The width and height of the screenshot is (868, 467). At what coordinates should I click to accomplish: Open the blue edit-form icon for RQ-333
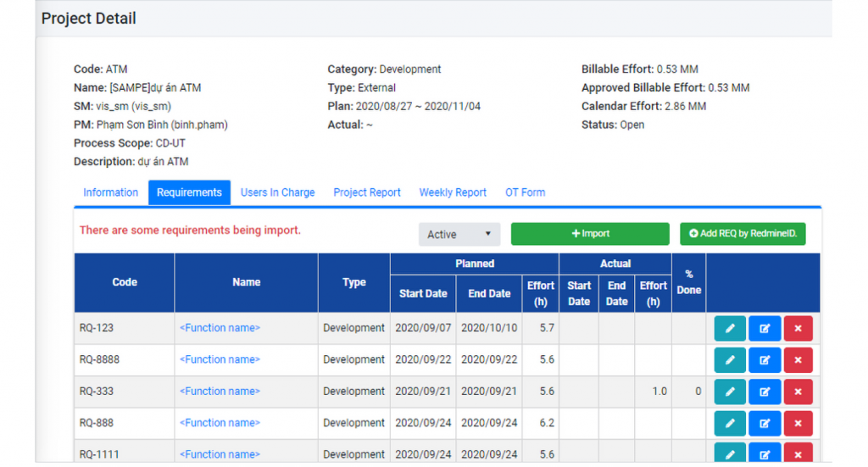coord(765,392)
